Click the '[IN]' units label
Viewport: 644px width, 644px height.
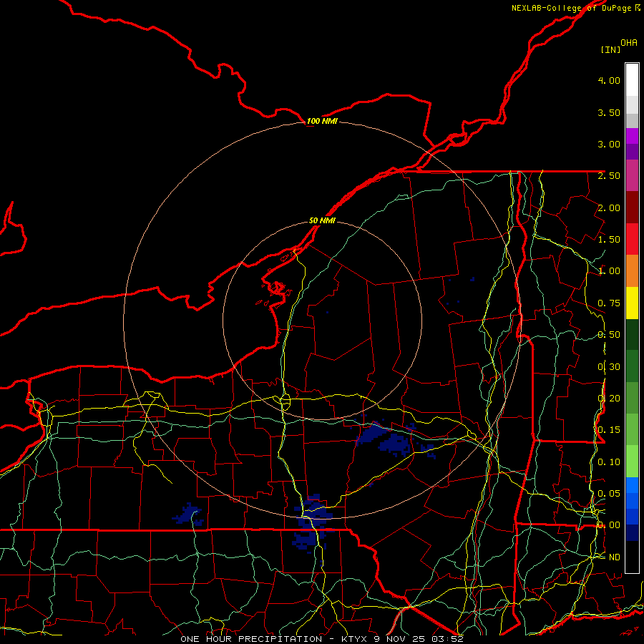[x=610, y=49]
